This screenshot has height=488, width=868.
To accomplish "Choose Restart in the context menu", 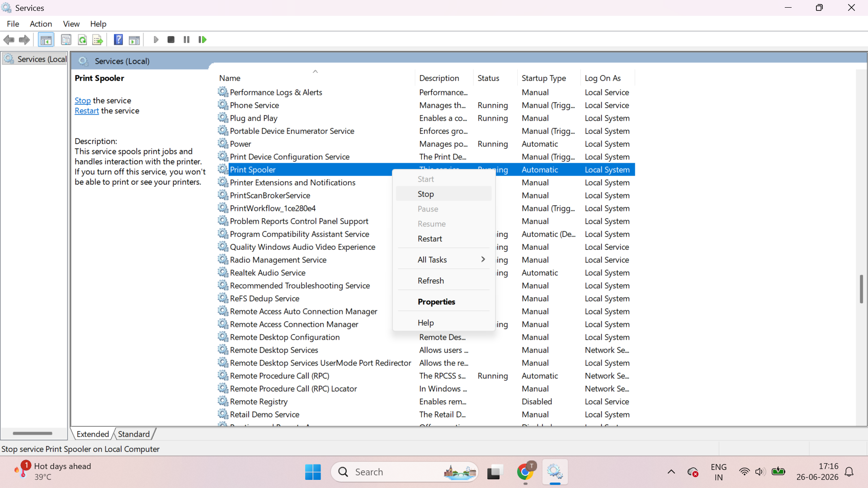I will click(x=443, y=239).
